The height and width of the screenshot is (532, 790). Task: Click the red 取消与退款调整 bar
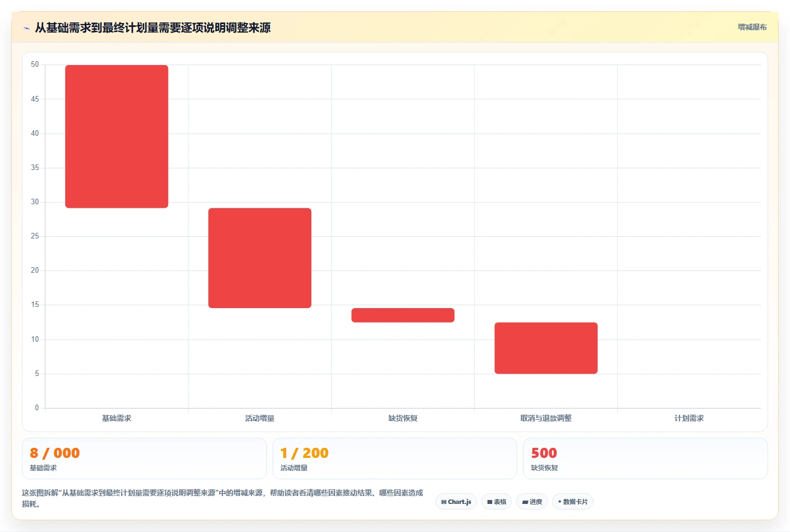[x=546, y=348]
